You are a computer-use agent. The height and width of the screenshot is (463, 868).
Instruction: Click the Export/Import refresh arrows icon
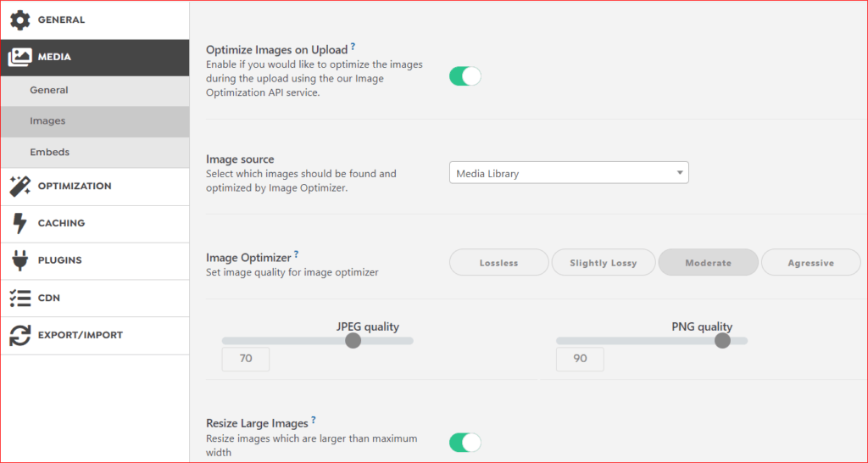(20, 335)
